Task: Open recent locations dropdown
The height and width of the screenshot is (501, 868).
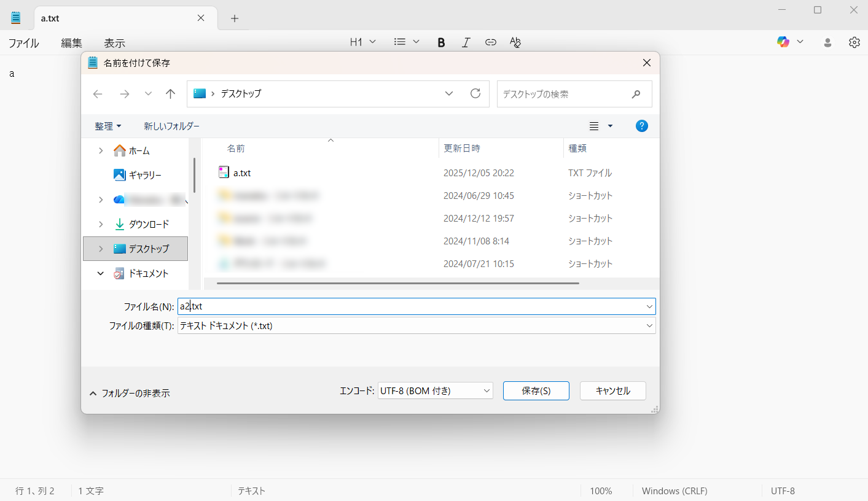Action: coord(148,94)
